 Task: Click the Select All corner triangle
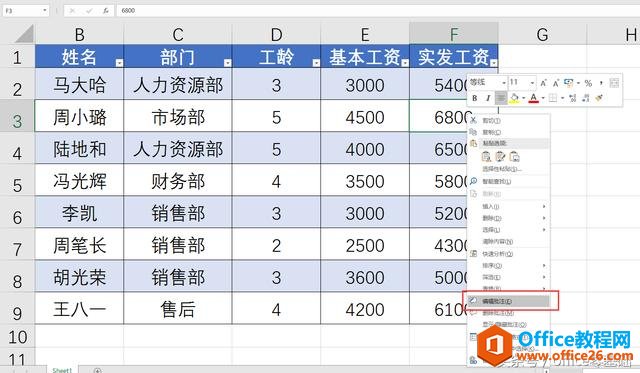pyautogui.click(x=24, y=34)
